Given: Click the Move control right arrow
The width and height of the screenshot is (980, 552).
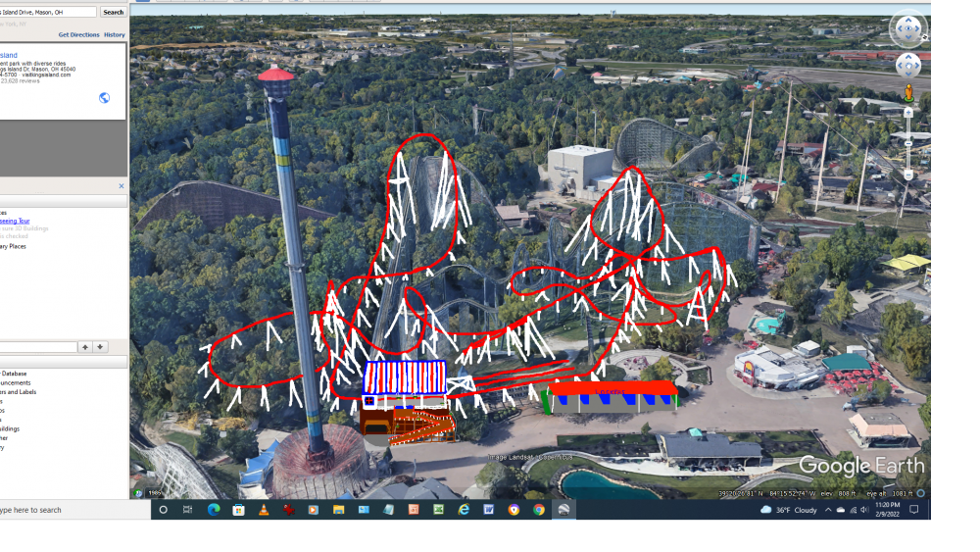Looking at the screenshot, I should 917,65.
